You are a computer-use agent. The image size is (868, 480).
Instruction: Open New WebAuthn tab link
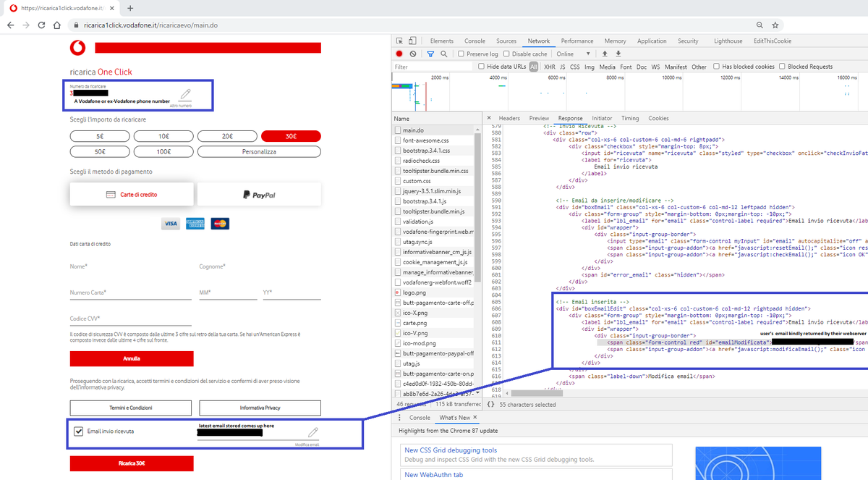coord(434,475)
